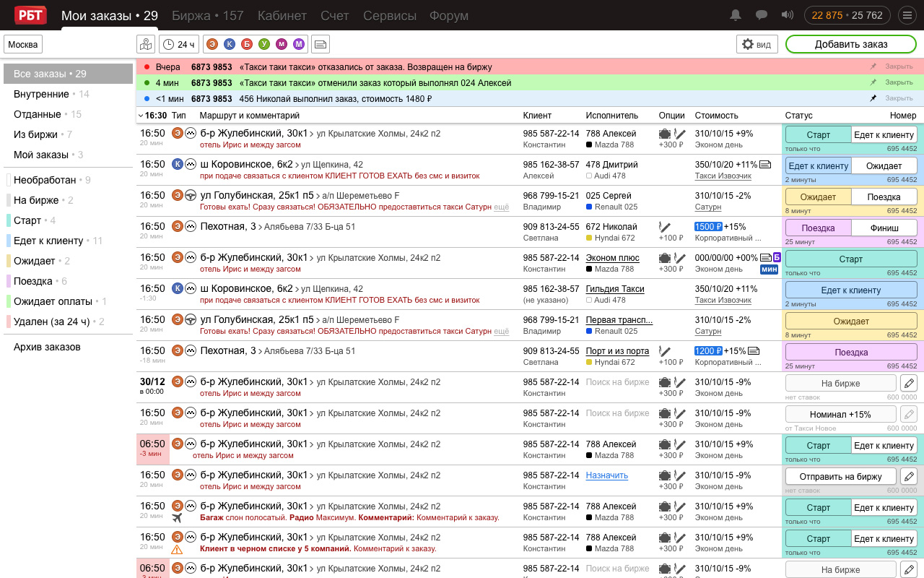Click steering wheel icon in 025 Сергей row
This screenshot has height=578, width=924.
click(191, 195)
